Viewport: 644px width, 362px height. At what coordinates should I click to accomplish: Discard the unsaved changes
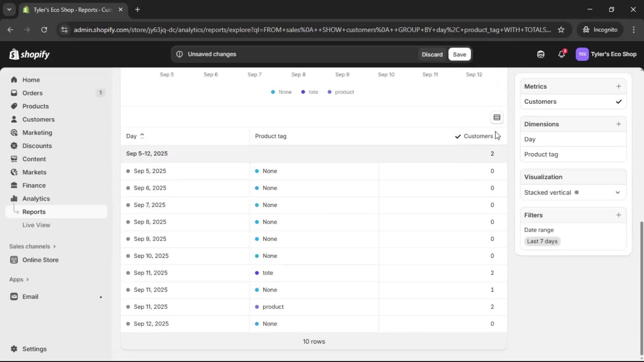[x=432, y=54]
